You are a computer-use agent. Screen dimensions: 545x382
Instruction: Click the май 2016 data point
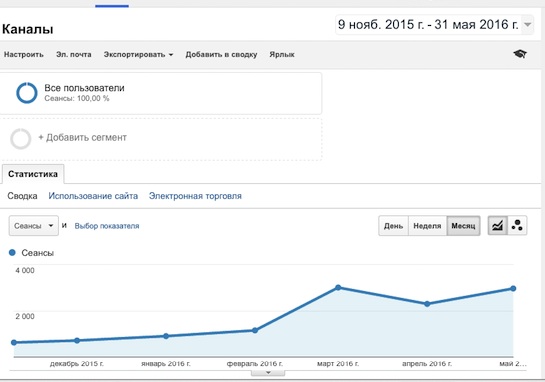coord(513,288)
